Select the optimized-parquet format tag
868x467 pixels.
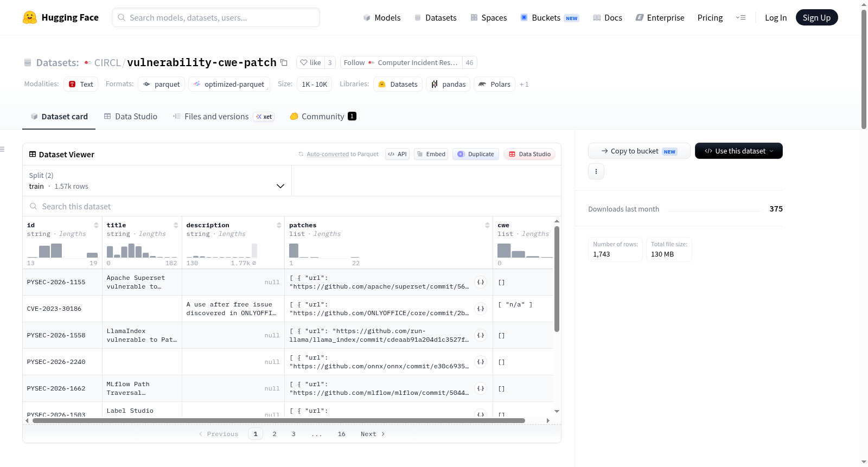[x=229, y=84]
